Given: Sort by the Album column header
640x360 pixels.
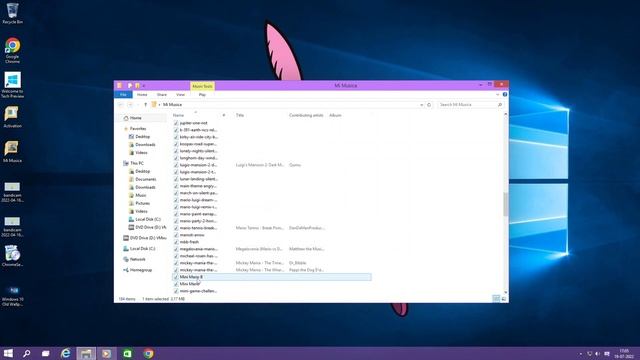Looking at the screenshot, I should pyautogui.click(x=335, y=116).
